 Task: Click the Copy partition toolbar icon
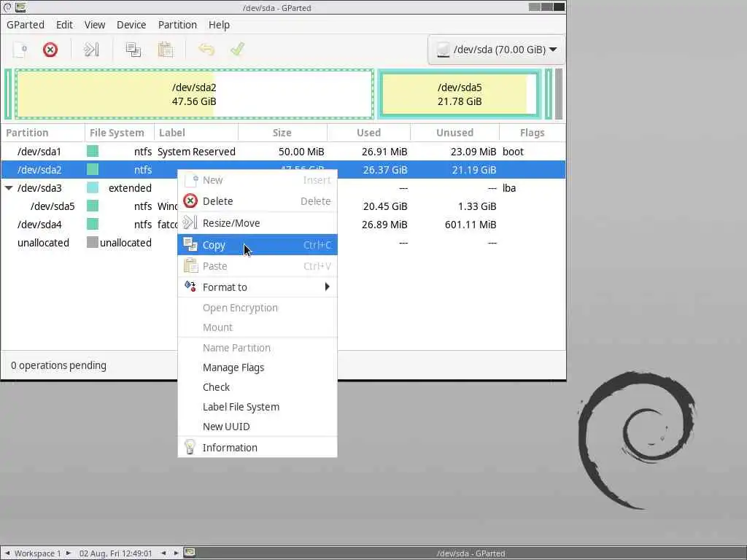point(133,50)
